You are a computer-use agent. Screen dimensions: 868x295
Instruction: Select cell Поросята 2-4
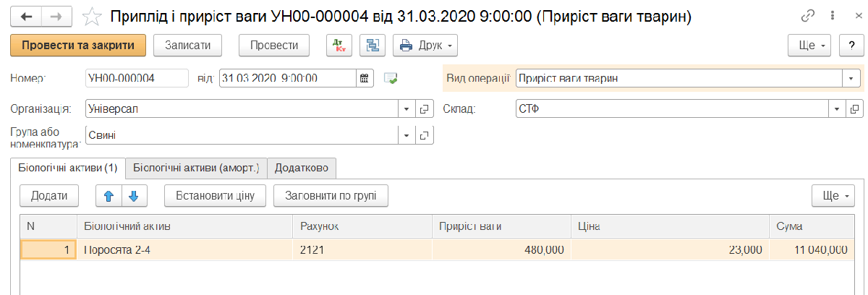(x=184, y=249)
